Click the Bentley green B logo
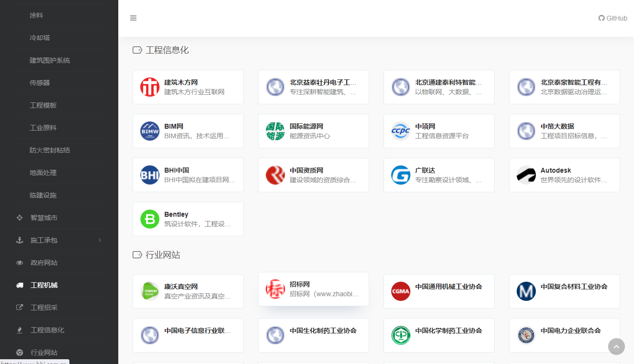 150,219
